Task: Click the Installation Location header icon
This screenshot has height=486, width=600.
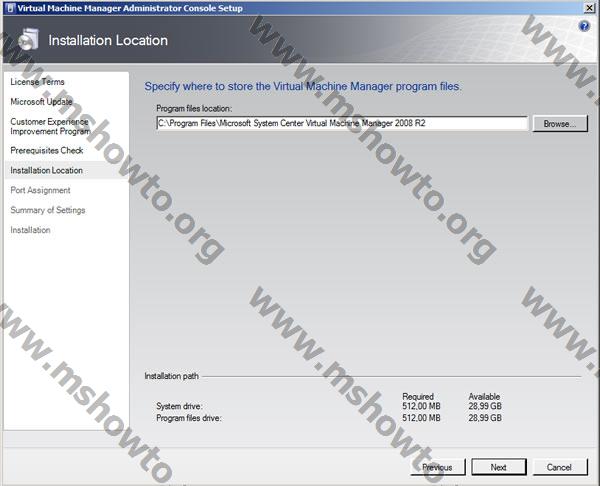Action: [28, 40]
